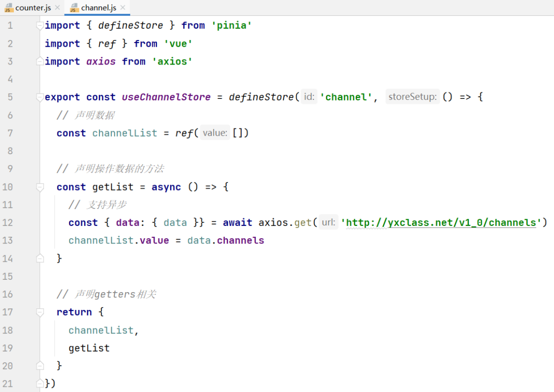Click the fold end marker on line 14

(40, 259)
